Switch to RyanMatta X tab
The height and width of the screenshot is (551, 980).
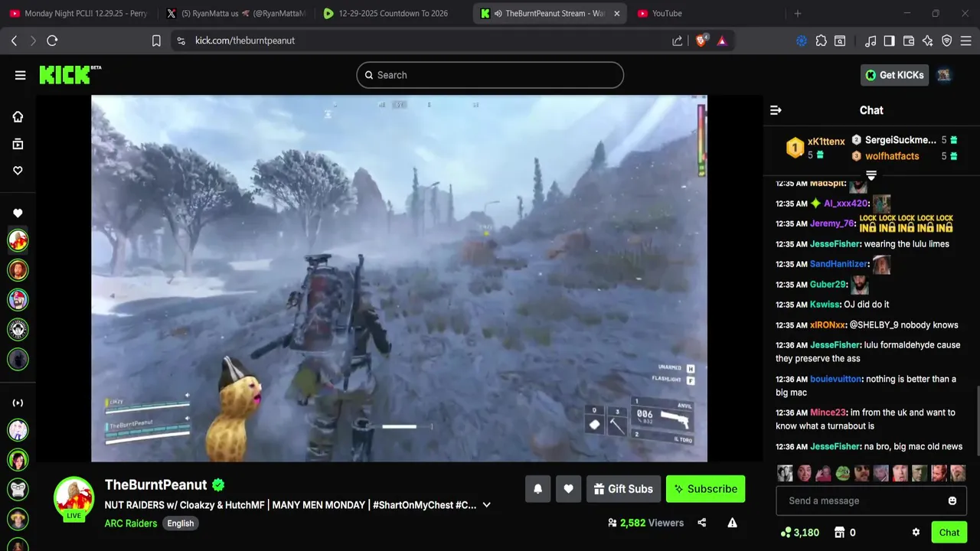click(x=236, y=13)
